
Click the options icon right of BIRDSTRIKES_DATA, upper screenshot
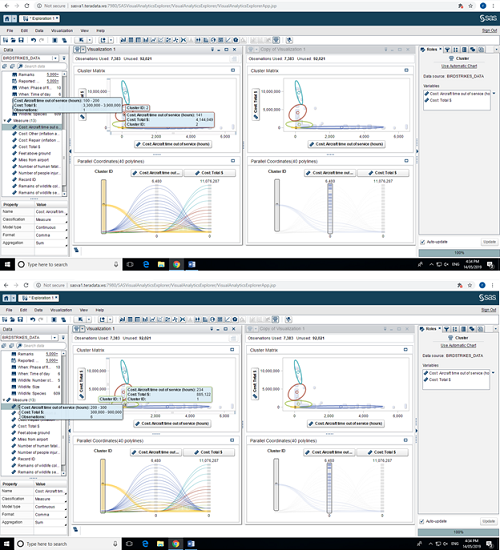64,58
